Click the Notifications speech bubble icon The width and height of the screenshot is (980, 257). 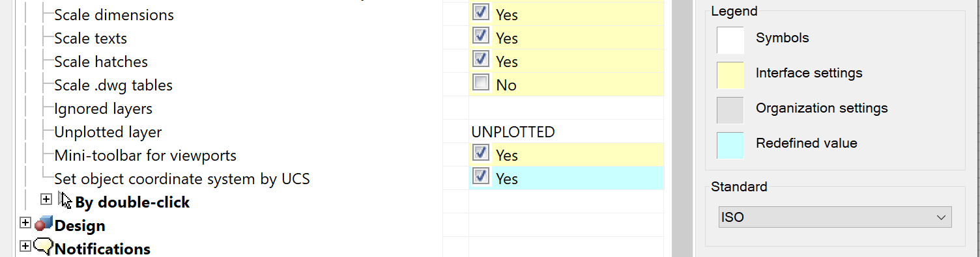tap(44, 247)
